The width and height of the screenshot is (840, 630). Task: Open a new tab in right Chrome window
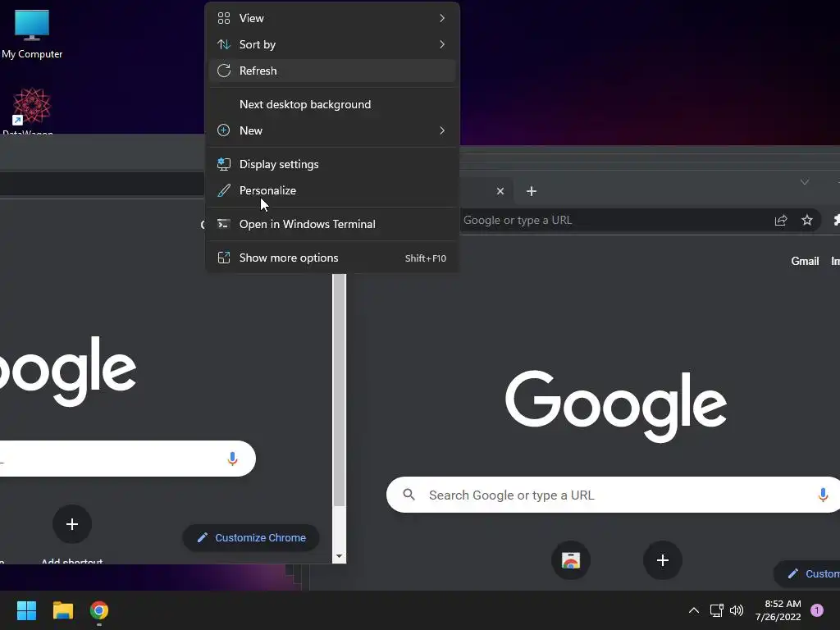[532, 191]
